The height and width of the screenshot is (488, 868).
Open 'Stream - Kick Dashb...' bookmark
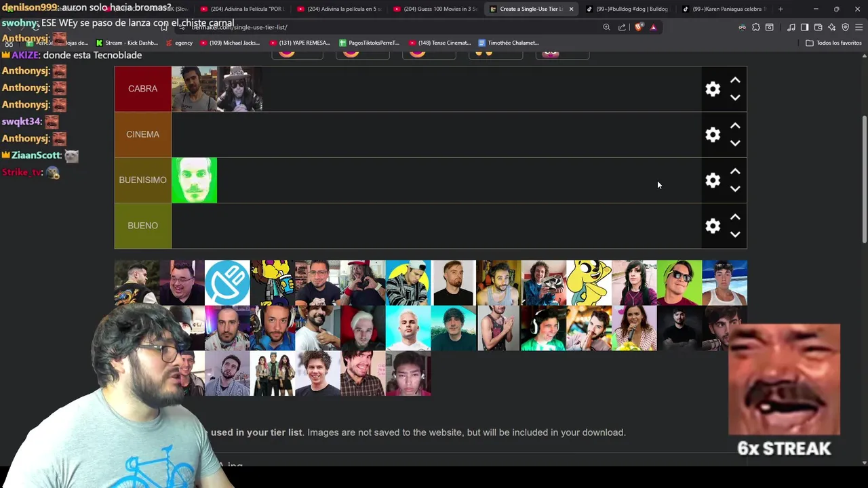[127, 43]
